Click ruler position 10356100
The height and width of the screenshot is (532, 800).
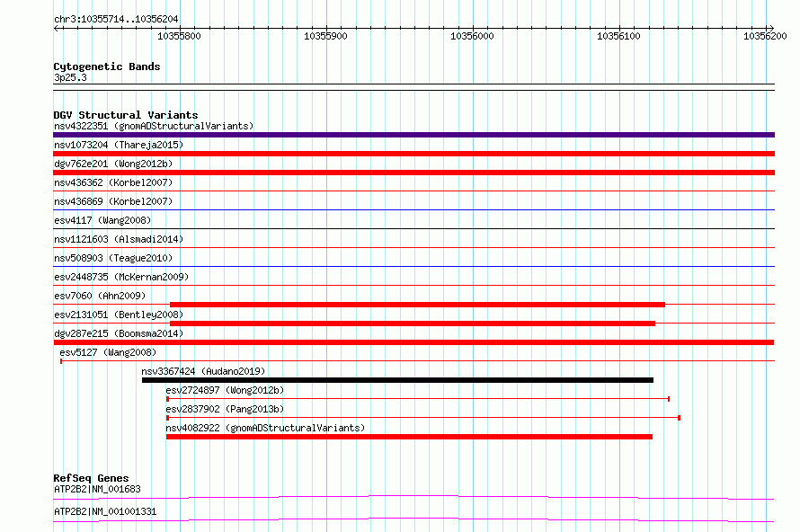coord(618,36)
